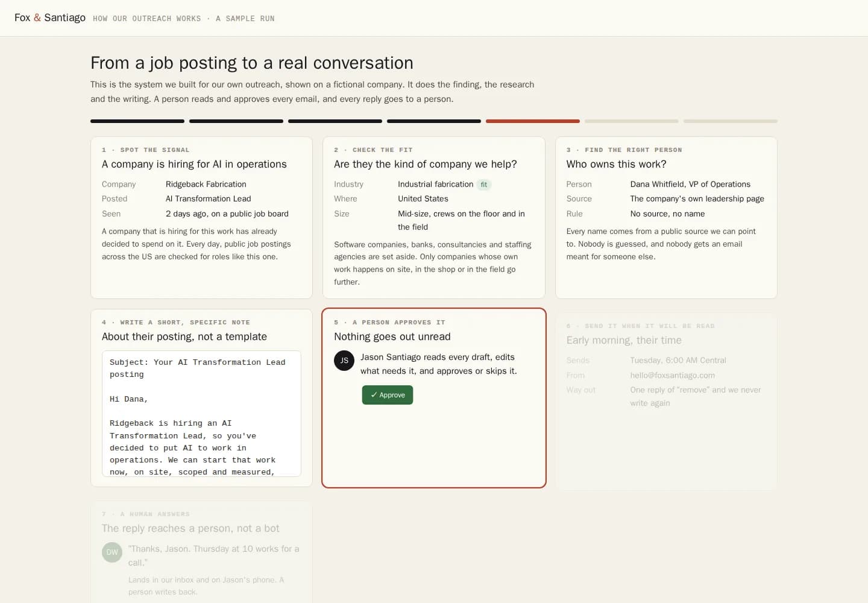Click the faded title "Early morning, their time"
The width and height of the screenshot is (868, 603).
(624, 340)
